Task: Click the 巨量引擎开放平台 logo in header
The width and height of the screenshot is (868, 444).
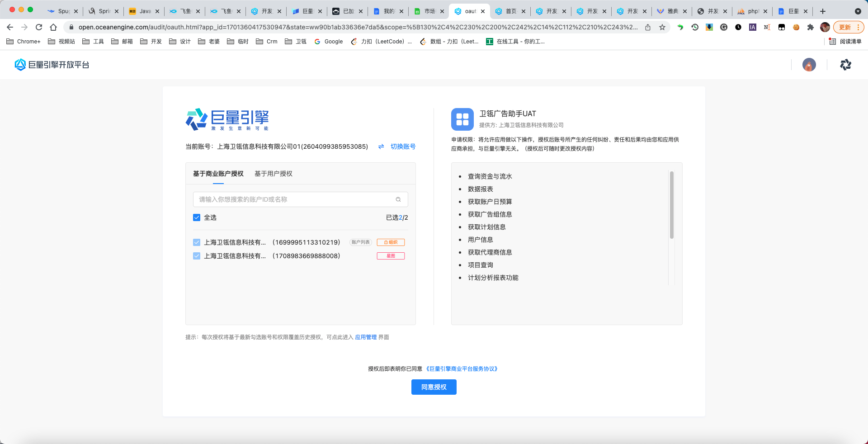Action: (52, 65)
